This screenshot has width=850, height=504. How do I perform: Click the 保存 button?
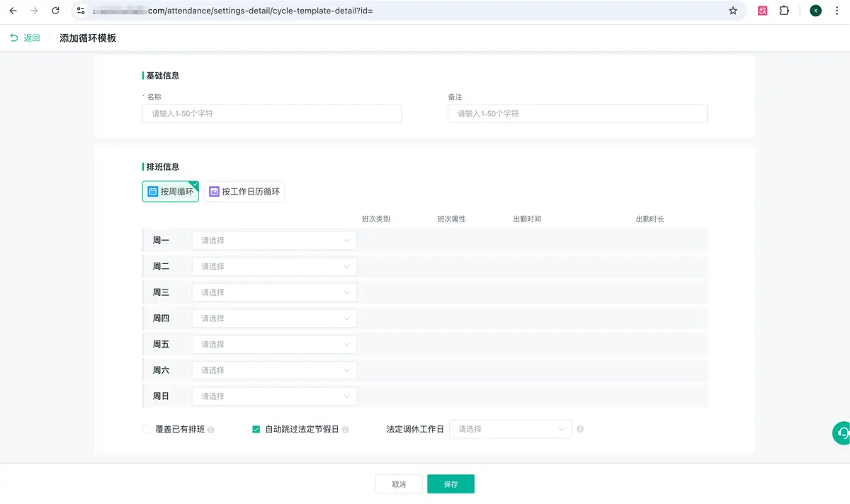tap(450, 484)
